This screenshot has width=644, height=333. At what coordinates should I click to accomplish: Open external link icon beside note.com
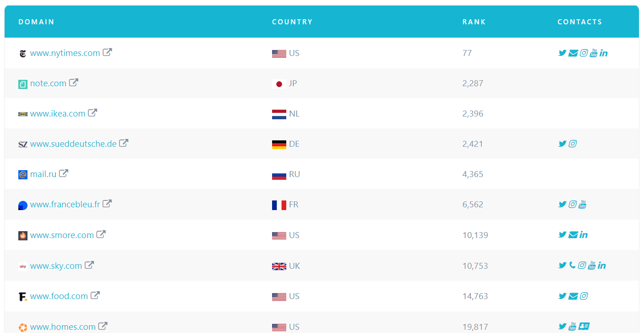(74, 83)
